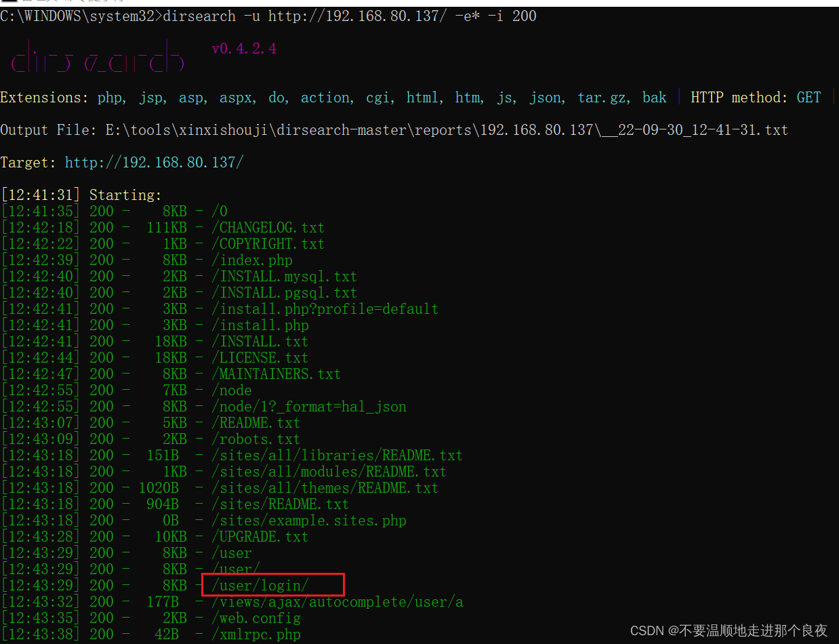
Task: Click the Output File report path
Action: [x=447, y=130]
